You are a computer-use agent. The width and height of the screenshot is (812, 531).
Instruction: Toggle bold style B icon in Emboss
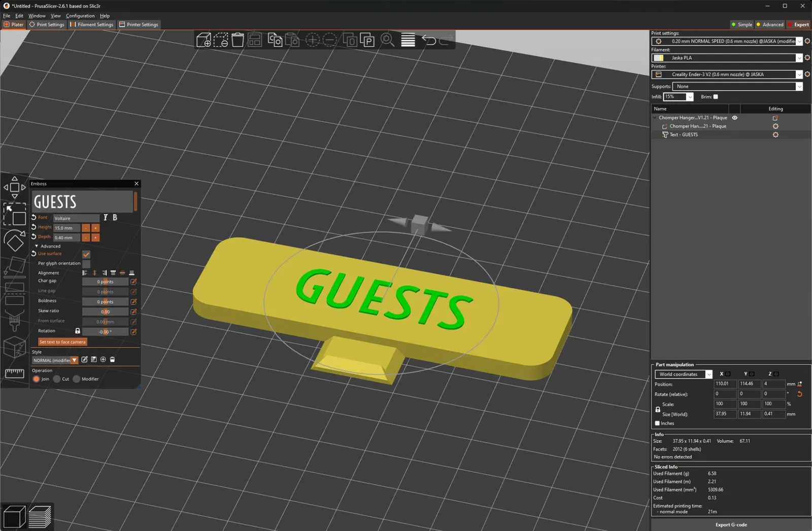(115, 218)
